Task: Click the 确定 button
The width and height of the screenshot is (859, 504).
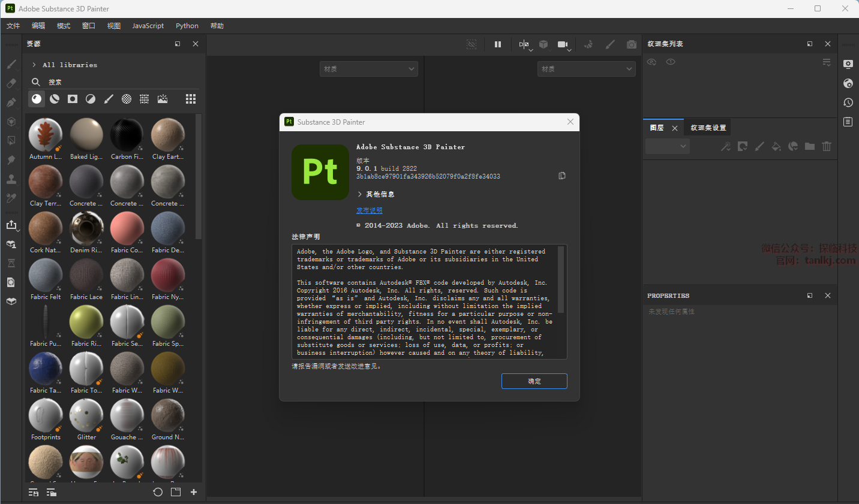Action: point(534,381)
